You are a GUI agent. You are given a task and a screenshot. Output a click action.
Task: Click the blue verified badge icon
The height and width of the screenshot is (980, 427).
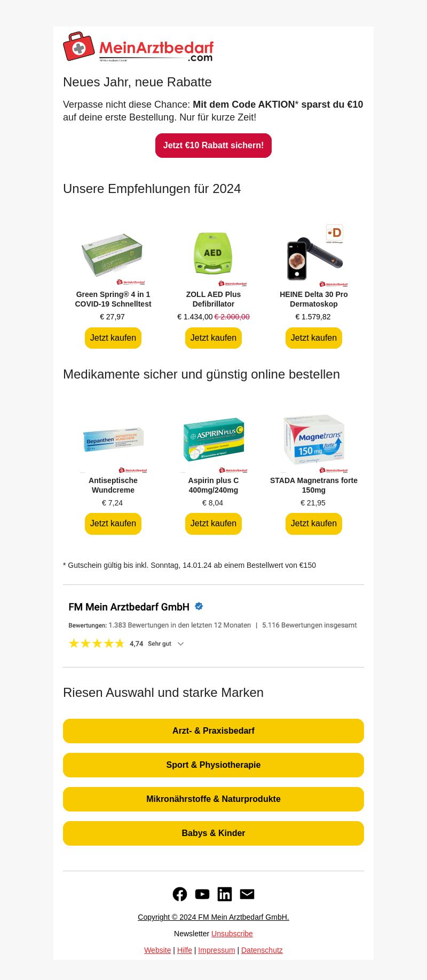coord(199,606)
